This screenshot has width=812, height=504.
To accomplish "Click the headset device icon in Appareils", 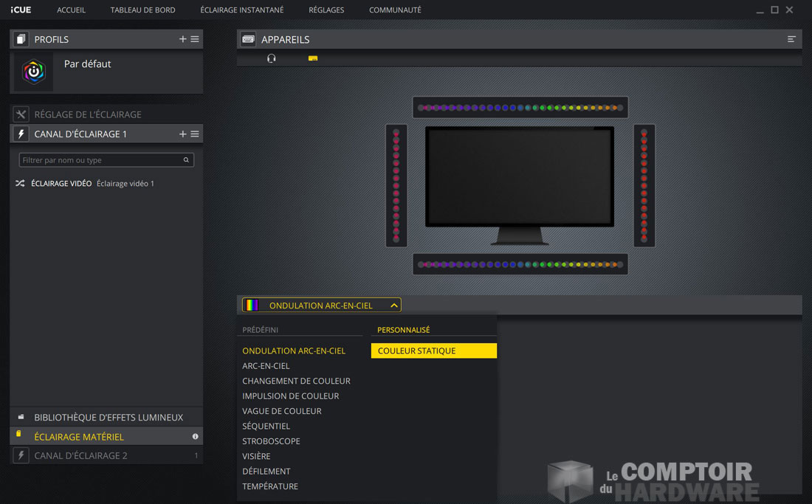I will (x=272, y=58).
